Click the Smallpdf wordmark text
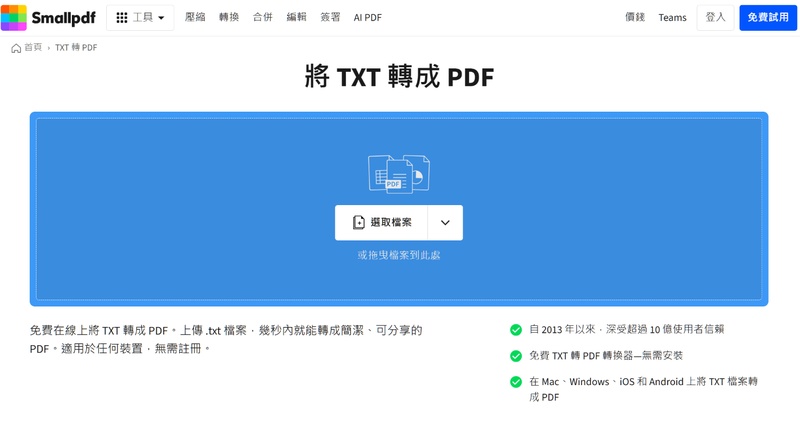800x421 pixels. click(x=63, y=18)
